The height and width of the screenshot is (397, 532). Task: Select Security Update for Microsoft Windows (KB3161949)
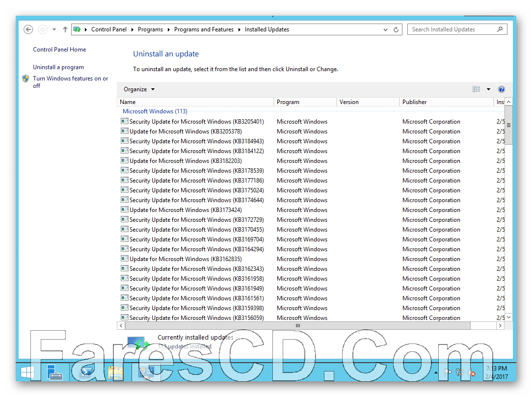[196, 289]
